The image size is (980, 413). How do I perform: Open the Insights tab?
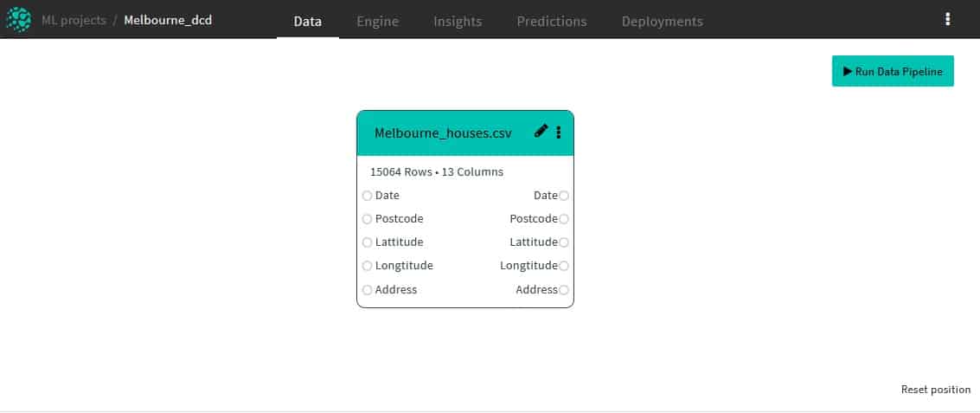coord(458,21)
